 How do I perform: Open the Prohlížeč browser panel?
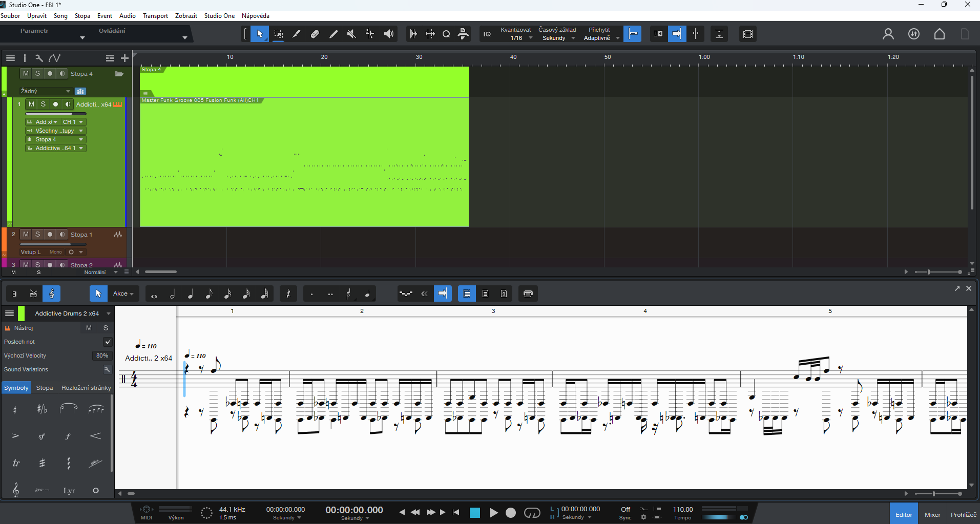[963, 515]
